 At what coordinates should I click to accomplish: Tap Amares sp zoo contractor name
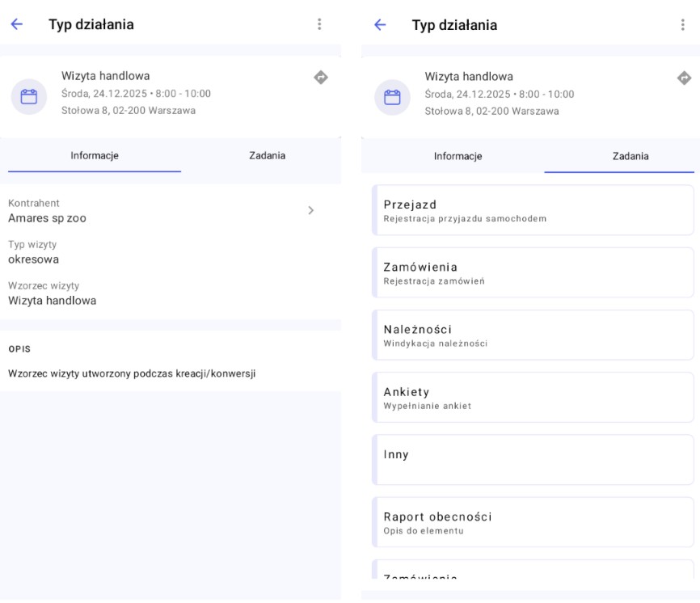pyautogui.click(x=47, y=218)
